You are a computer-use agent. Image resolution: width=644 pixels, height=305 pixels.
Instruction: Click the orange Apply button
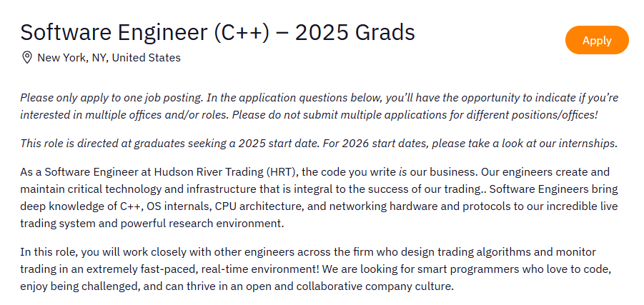pyautogui.click(x=597, y=40)
